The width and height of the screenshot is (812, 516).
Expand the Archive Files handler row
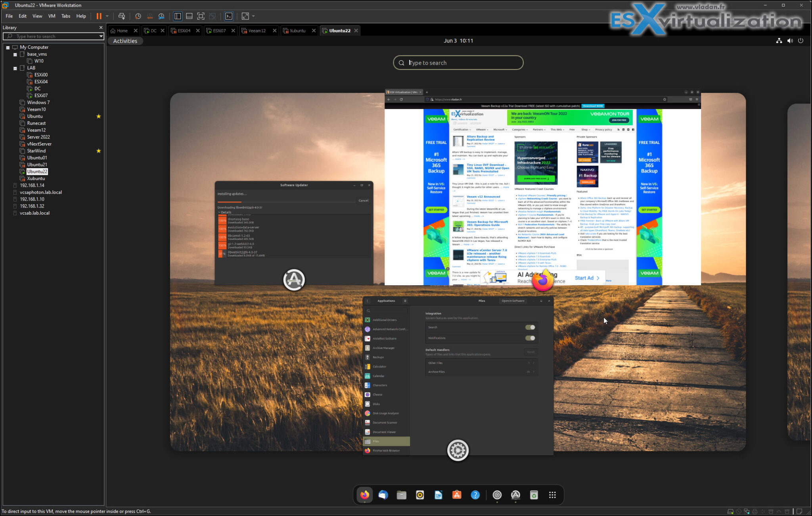tap(533, 372)
